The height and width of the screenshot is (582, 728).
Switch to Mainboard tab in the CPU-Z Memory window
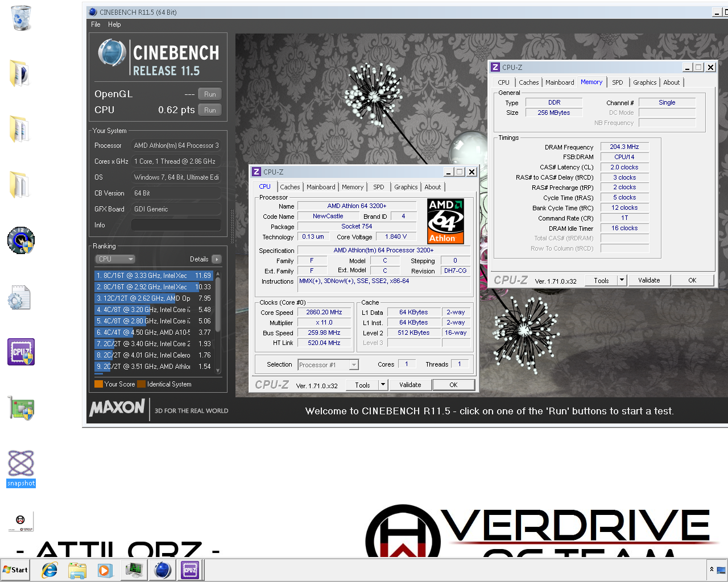click(x=560, y=82)
